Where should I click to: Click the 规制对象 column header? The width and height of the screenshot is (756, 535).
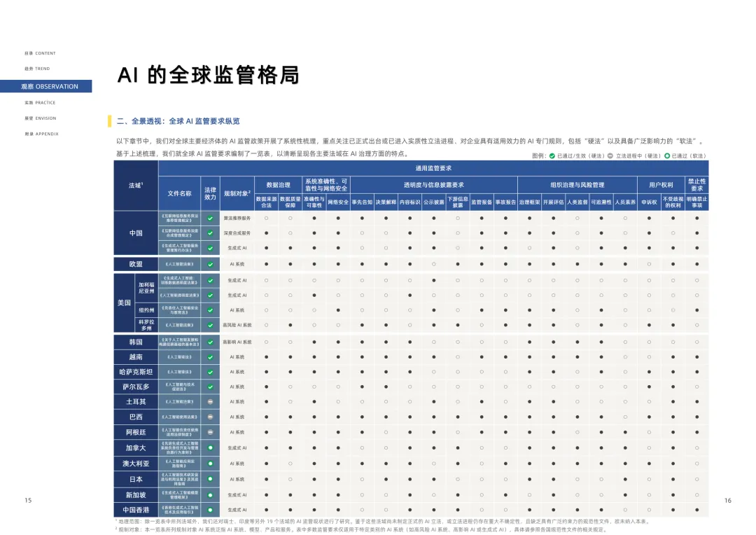pyautogui.click(x=237, y=193)
